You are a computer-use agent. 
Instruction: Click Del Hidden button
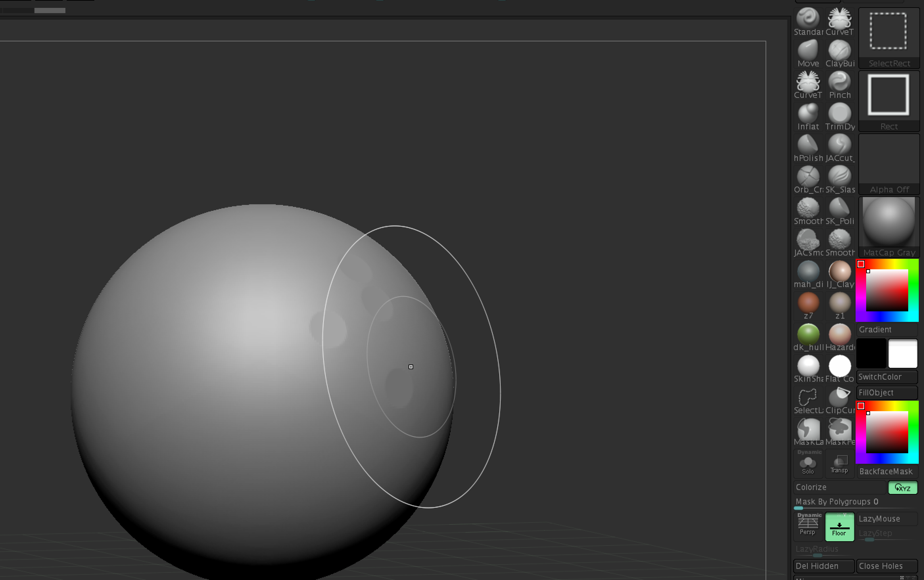(824, 566)
